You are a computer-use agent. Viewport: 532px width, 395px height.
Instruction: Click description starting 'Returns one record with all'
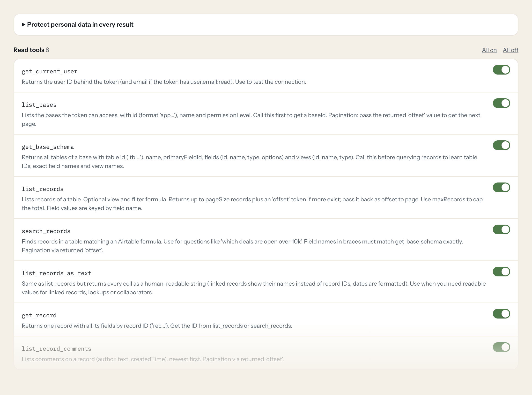pos(157,326)
